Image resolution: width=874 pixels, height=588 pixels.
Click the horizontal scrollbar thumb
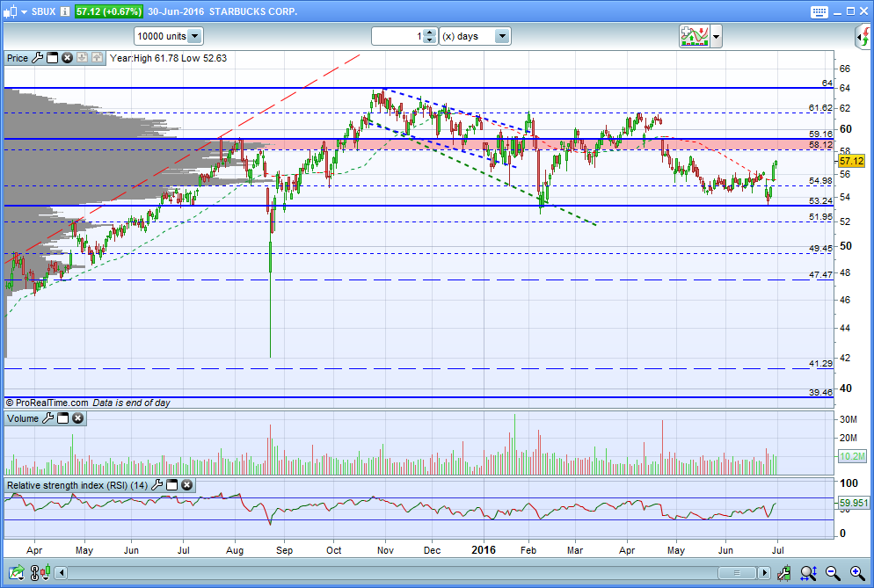point(736,572)
